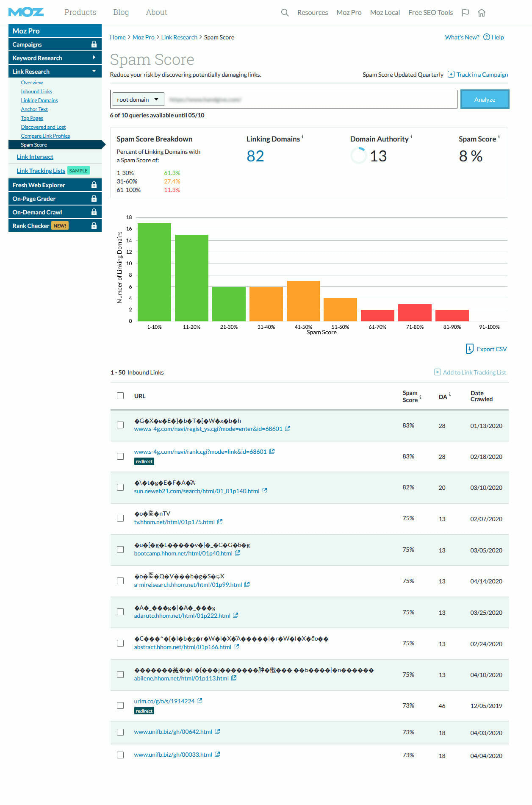Click the What's New? link
The image size is (532, 805).
pyautogui.click(x=462, y=37)
